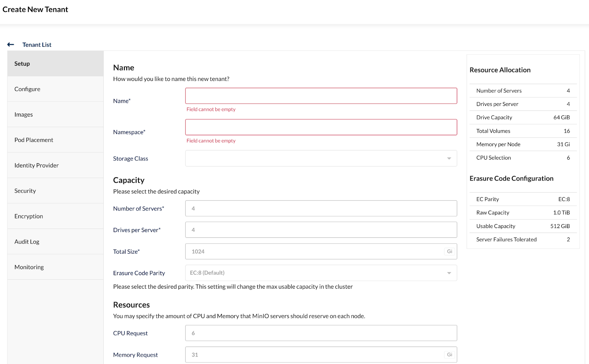Click the empty Name input field
The height and width of the screenshot is (364, 589).
tap(320, 96)
